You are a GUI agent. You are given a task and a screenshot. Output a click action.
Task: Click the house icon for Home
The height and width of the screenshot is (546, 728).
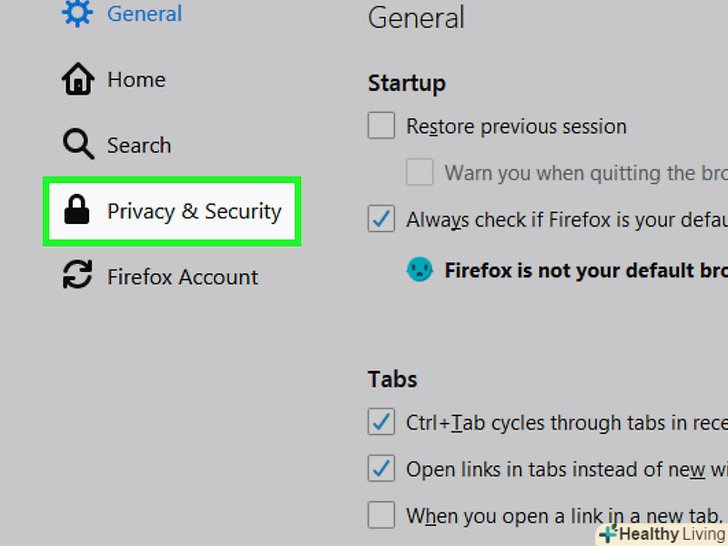coord(77,80)
